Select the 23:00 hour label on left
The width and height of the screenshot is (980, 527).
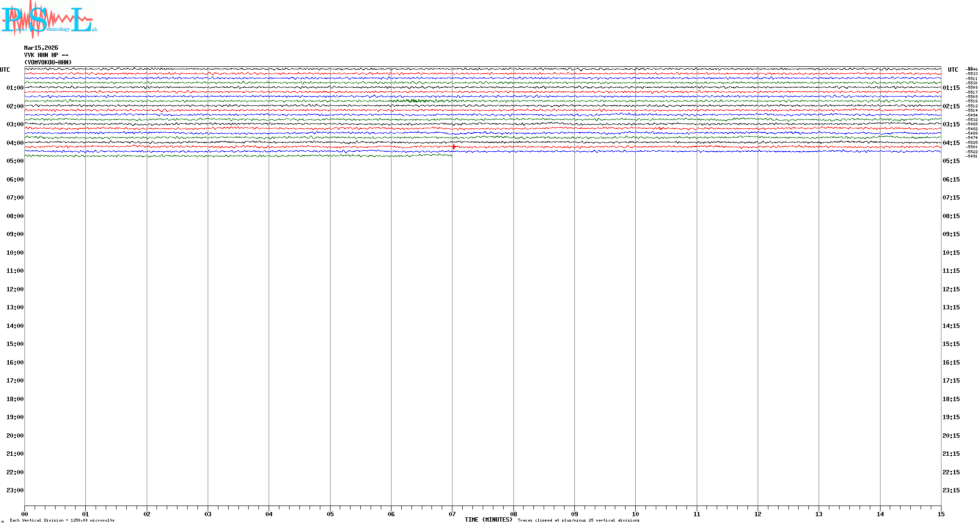click(x=15, y=490)
